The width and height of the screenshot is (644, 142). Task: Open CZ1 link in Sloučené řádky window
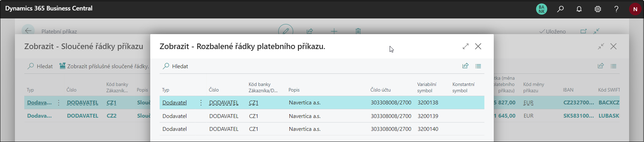point(111,103)
